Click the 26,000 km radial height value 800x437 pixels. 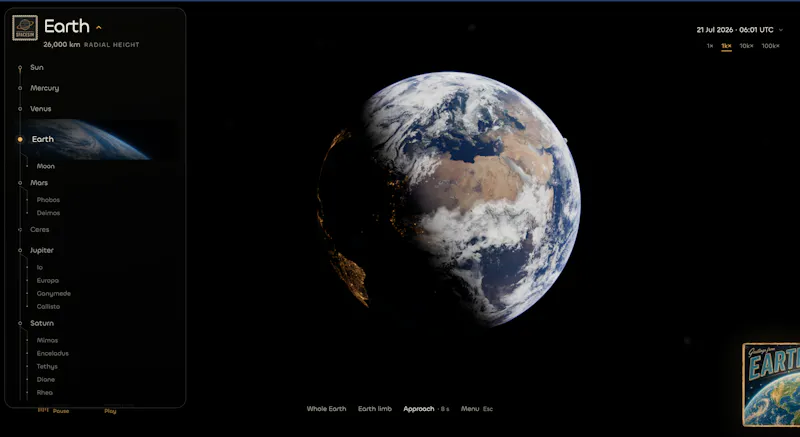62,45
